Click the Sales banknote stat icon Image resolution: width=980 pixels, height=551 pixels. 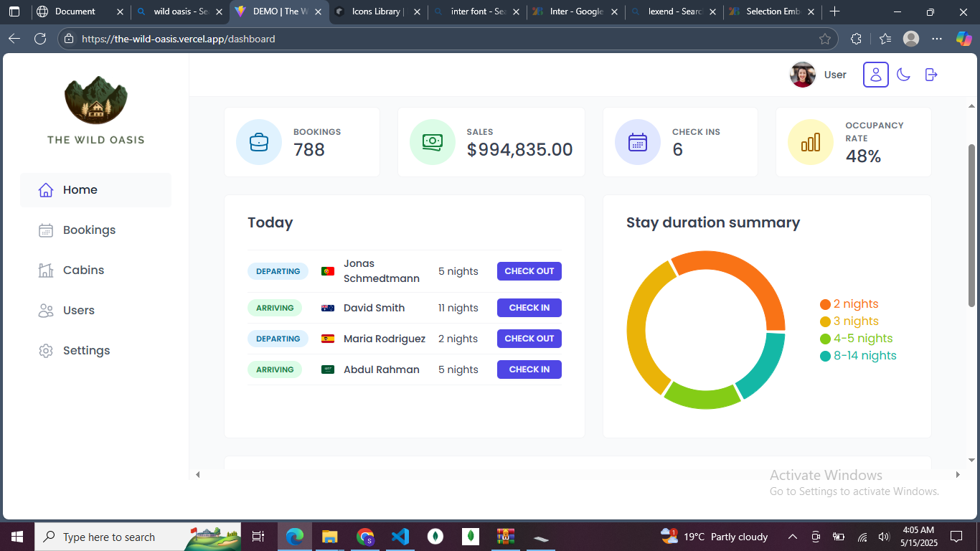pos(432,142)
